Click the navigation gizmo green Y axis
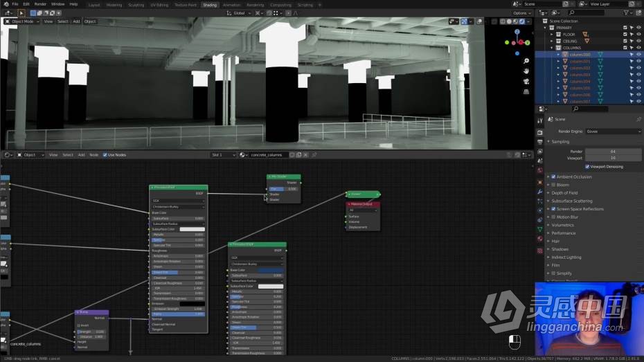Image resolution: width=644 pixels, height=362 pixels. [528, 42]
